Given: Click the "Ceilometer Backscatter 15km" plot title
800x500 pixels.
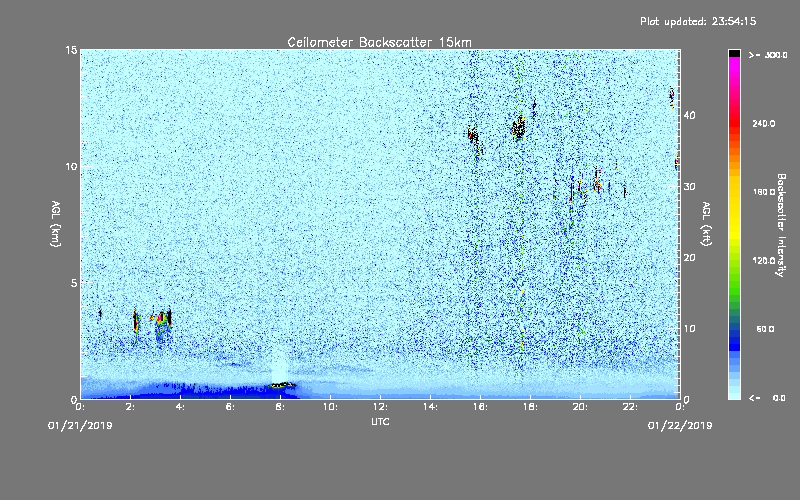Looking at the screenshot, I should point(379,42).
